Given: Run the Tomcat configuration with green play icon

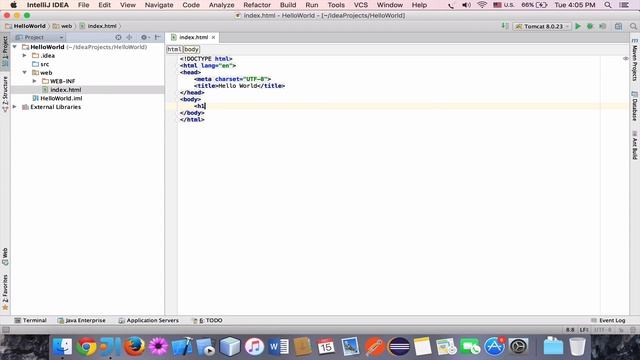Looking at the screenshot, I should pyautogui.click(x=578, y=26).
